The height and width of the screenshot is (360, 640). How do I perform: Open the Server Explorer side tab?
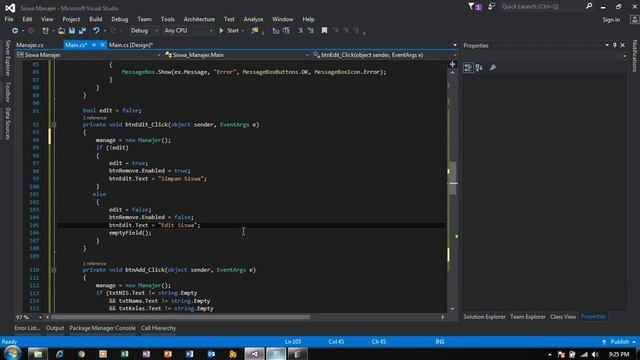point(7,58)
